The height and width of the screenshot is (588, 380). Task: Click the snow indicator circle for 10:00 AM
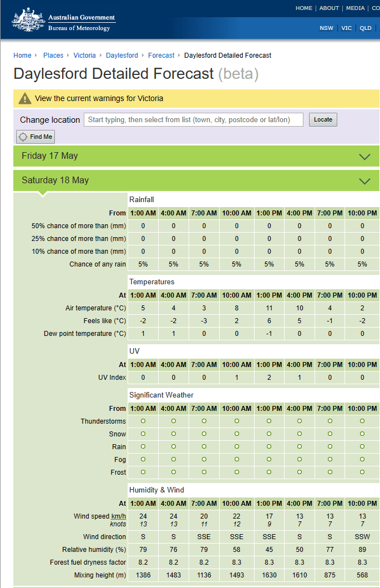pyautogui.click(x=237, y=434)
